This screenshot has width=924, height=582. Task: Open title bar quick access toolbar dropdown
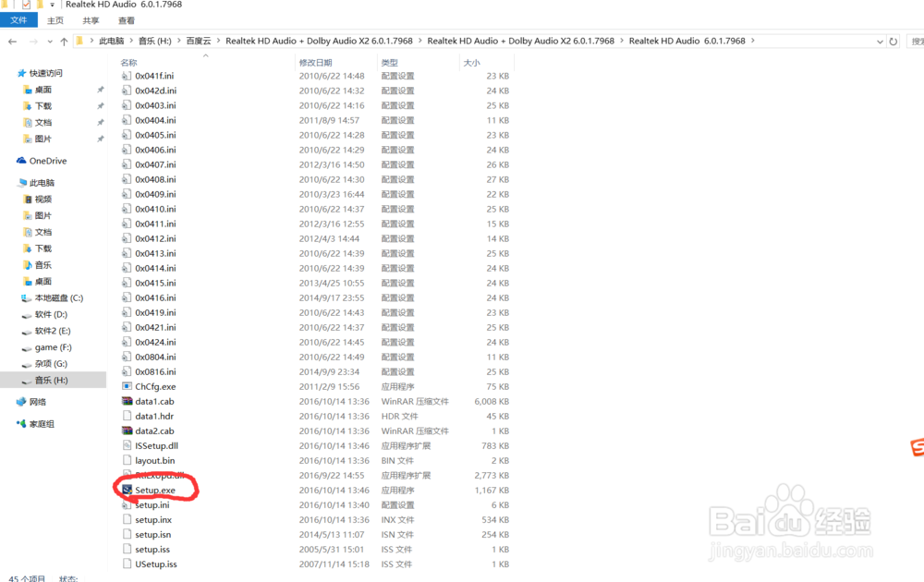click(52, 5)
